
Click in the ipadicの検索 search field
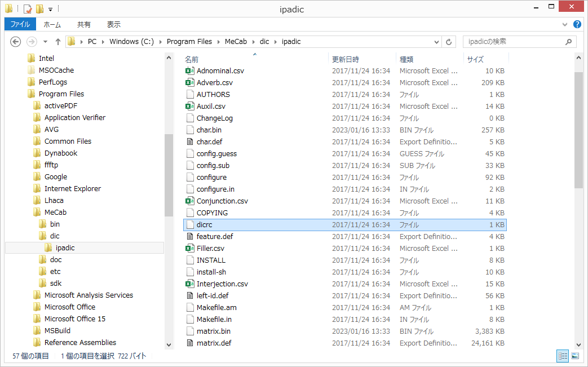(513, 42)
